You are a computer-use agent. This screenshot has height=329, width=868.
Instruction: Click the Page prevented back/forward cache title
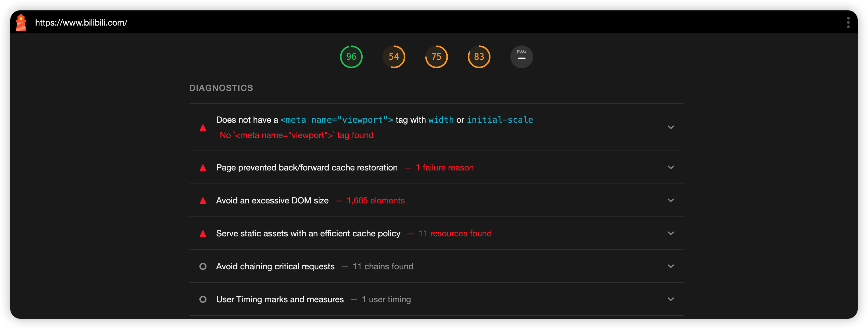(x=307, y=168)
